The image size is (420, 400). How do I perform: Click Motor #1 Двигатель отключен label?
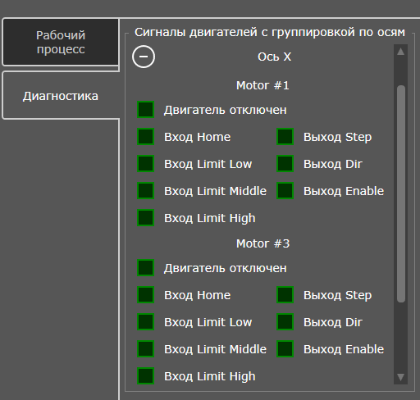pyautogui.click(x=225, y=110)
